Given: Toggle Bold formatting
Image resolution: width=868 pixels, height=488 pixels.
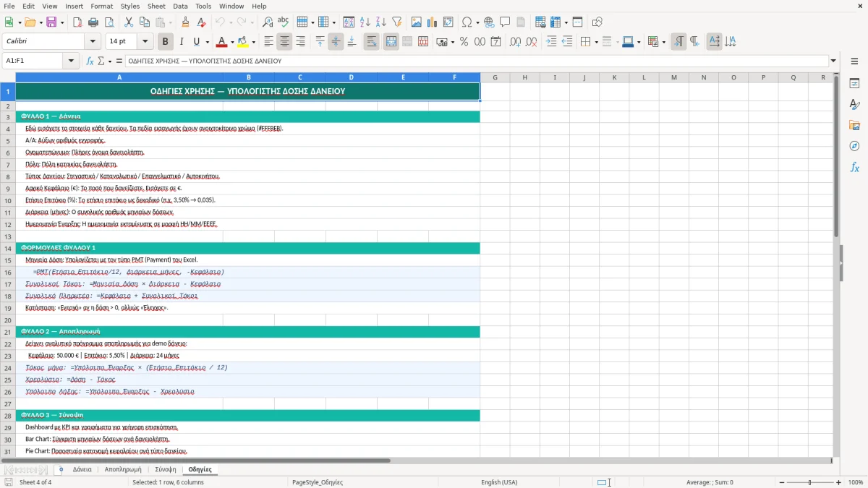Looking at the screenshot, I should (165, 42).
